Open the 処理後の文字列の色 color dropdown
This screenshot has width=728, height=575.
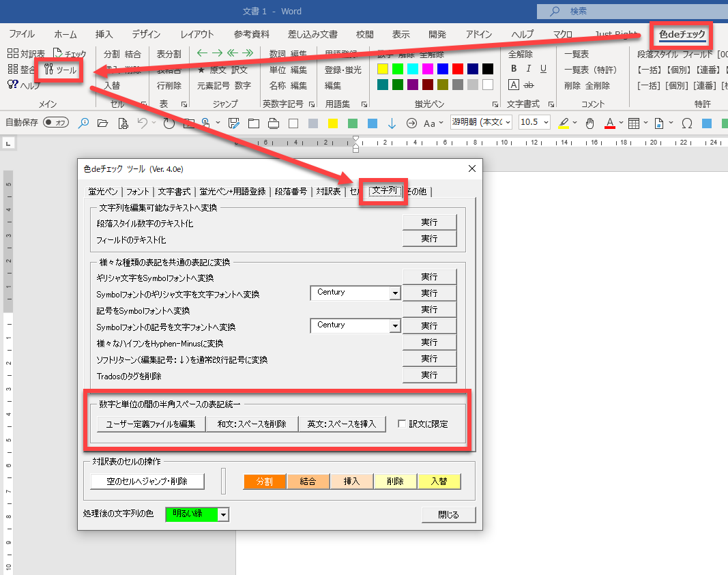click(x=222, y=515)
